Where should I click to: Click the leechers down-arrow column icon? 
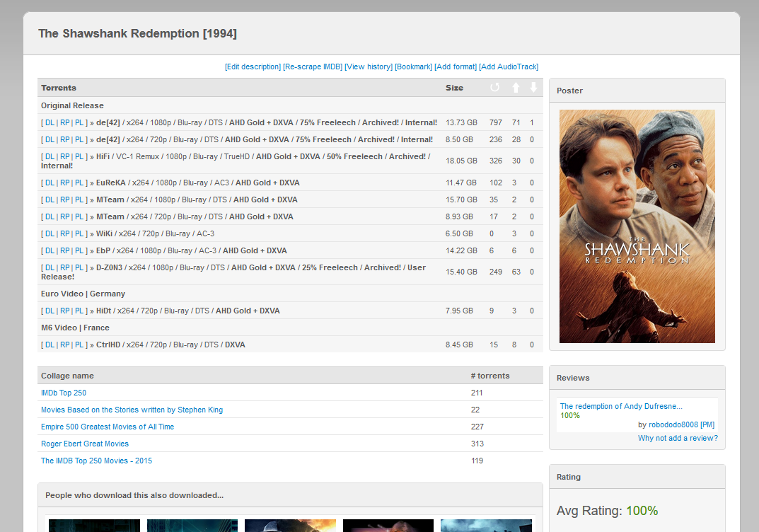pos(533,88)
